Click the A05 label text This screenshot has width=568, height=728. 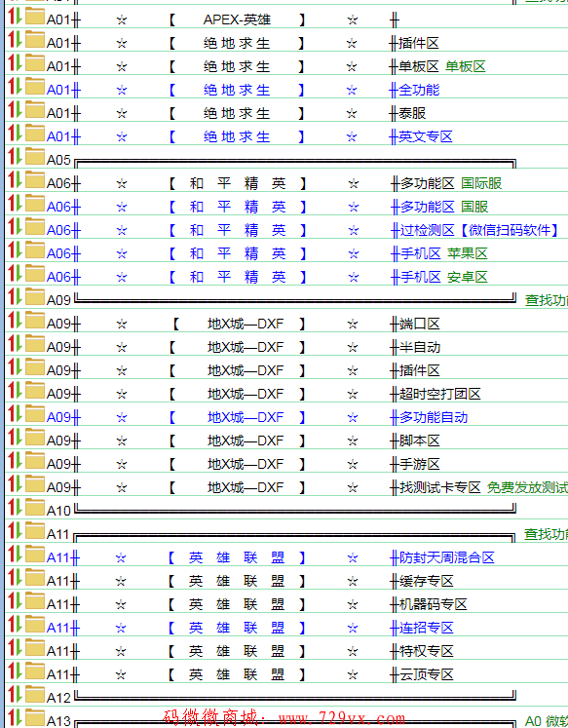(x=58, y=160)
